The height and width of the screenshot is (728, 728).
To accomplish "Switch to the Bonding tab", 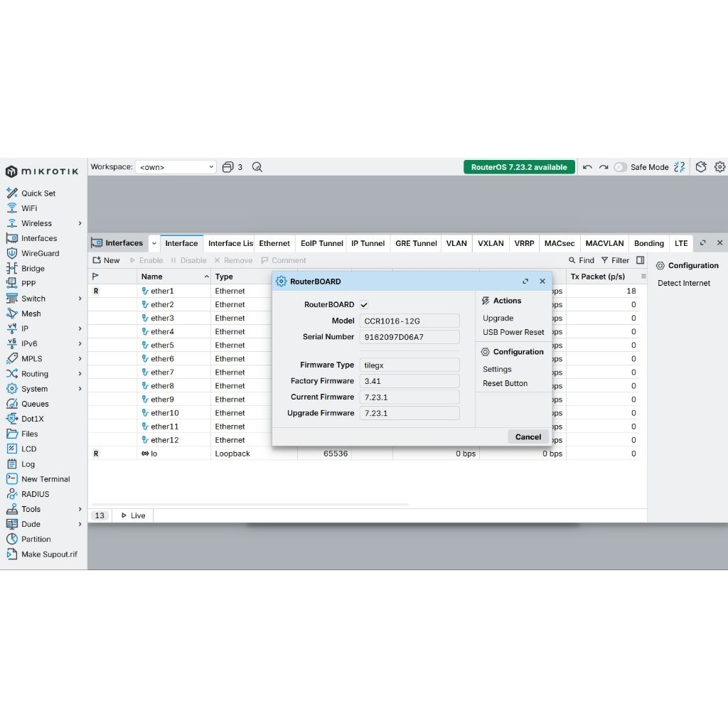I will click(649, 243).
